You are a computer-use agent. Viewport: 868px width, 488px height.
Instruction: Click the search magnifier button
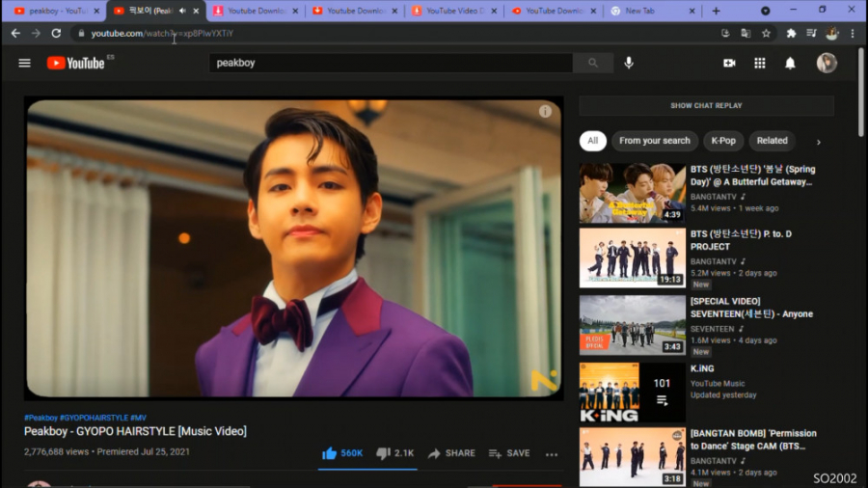(593, 63)
